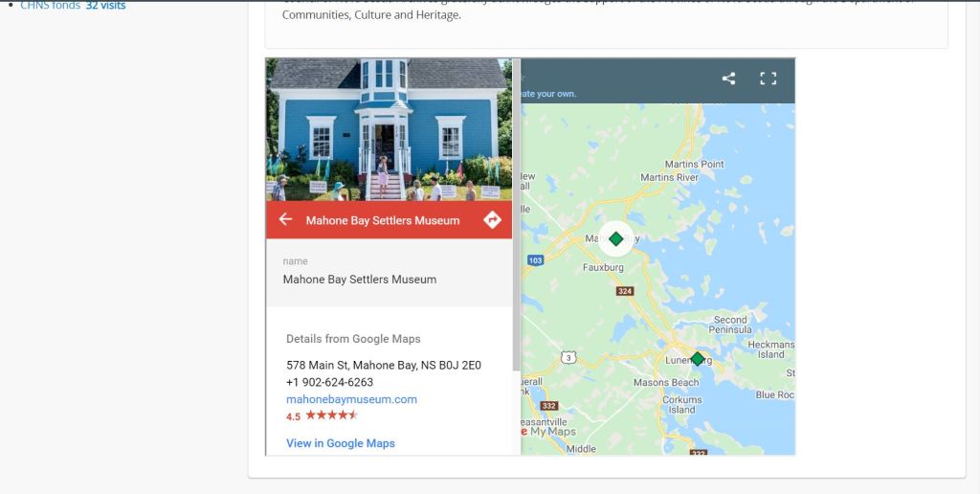Open the map in fullscreen view
Image resolution: width=980 pixels, height=494 pixels.
[x=768, y=79]
